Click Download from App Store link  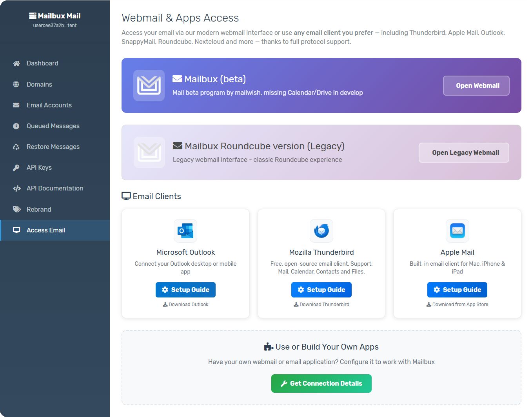tap(457, 305)
